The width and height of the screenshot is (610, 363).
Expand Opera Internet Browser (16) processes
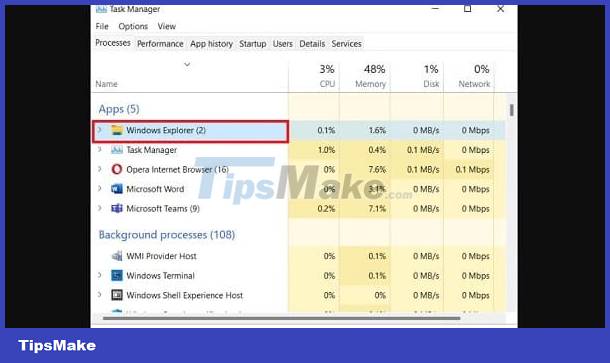(x=100, y=169)
